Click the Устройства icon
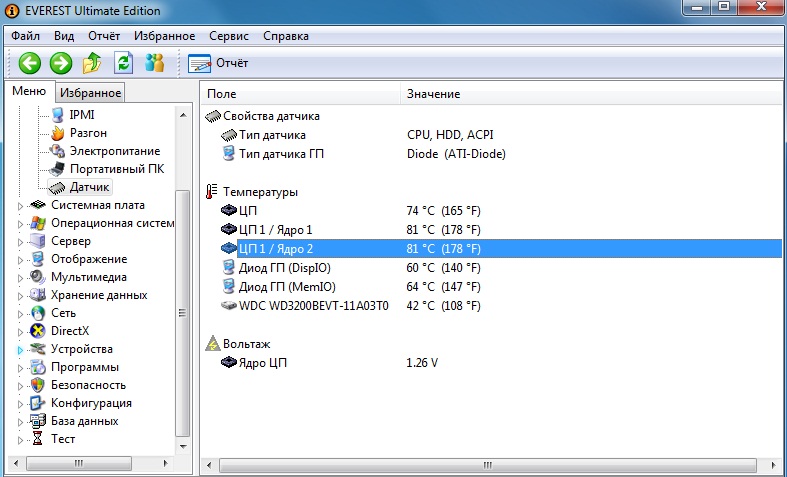This screenshot has height=477, width=787. (x=38, y=349)
